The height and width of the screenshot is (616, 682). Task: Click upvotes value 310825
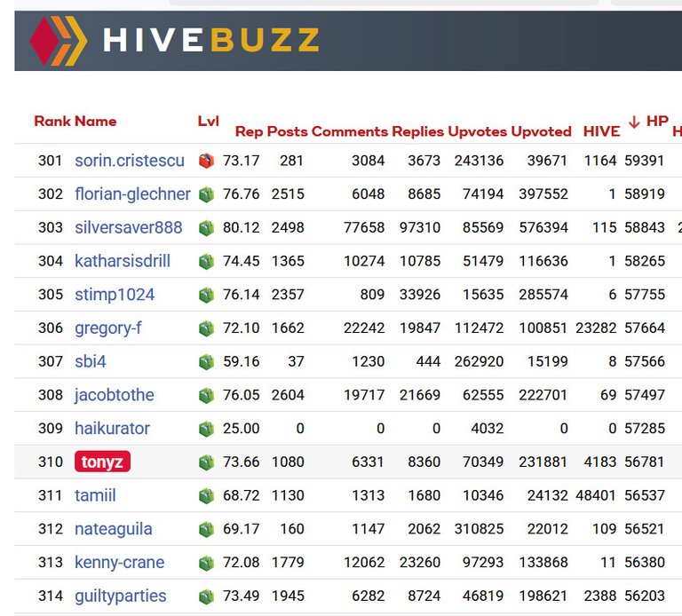tap(480, 529)
